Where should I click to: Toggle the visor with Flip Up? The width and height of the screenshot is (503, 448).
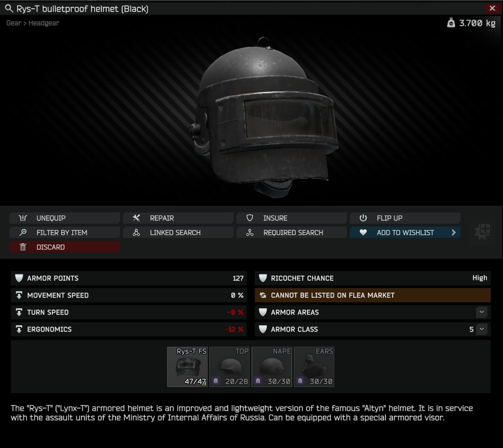405,218
